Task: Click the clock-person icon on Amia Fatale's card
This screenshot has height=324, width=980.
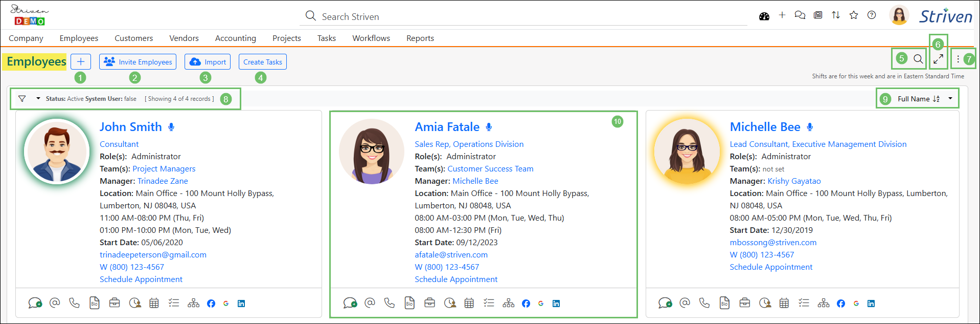Action: click(450, 303)
